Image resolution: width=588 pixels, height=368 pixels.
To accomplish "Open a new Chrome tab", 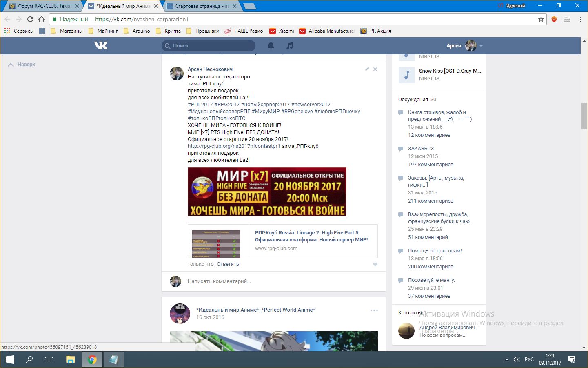I will 249,6.
